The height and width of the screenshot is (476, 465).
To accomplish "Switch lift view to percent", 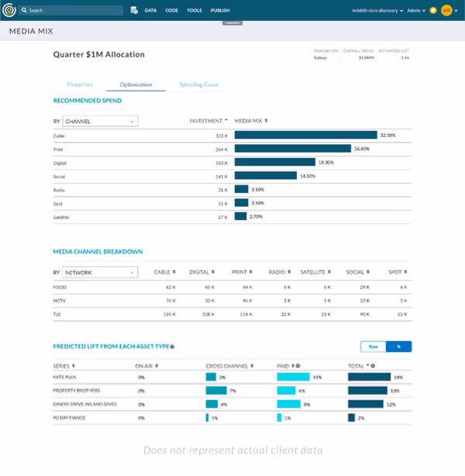I will [x=399, y=347].
